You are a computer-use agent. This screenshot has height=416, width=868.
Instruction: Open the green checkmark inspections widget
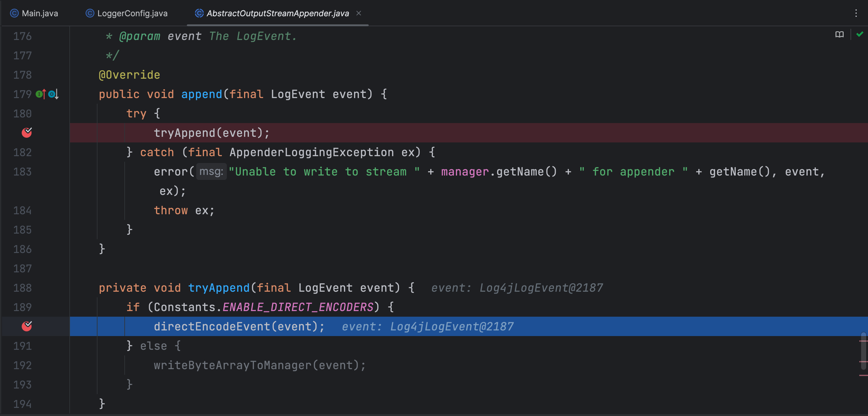point(860,34)
